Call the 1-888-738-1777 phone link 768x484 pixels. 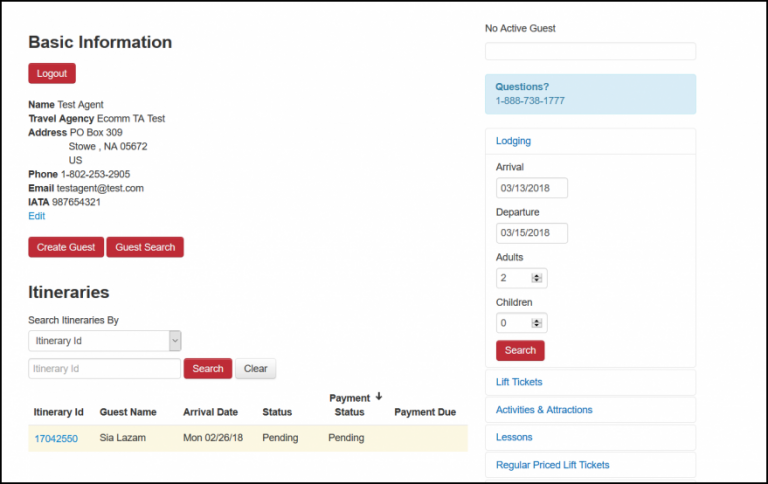(x=530, y=101)
